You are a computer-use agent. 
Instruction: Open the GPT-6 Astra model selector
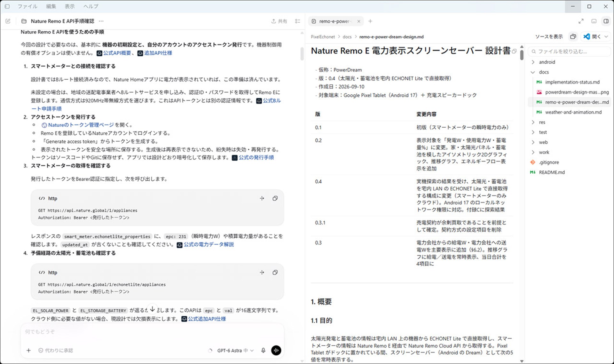pyautogui.click(x=235, y=351)
